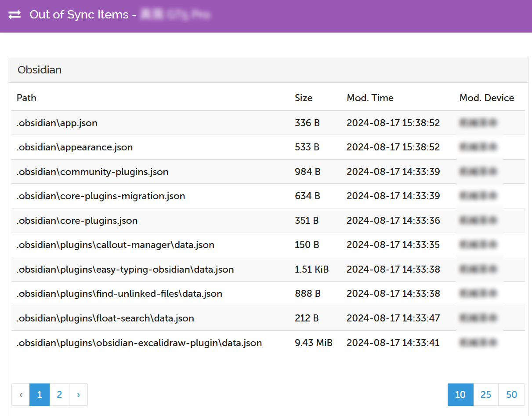Click the sync arrows icon in header
This screenshot has width=532, height=416.
[x=14, y=15]
